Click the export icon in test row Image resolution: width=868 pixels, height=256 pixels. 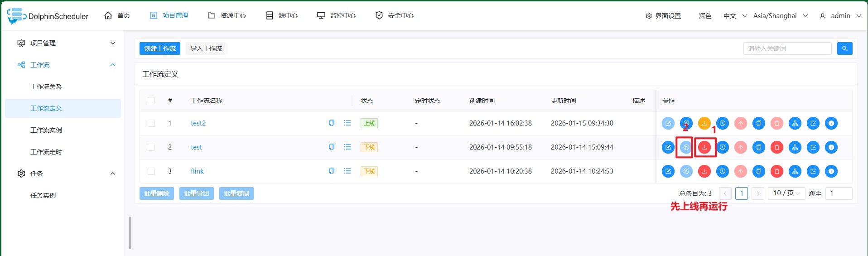[813, 147]
